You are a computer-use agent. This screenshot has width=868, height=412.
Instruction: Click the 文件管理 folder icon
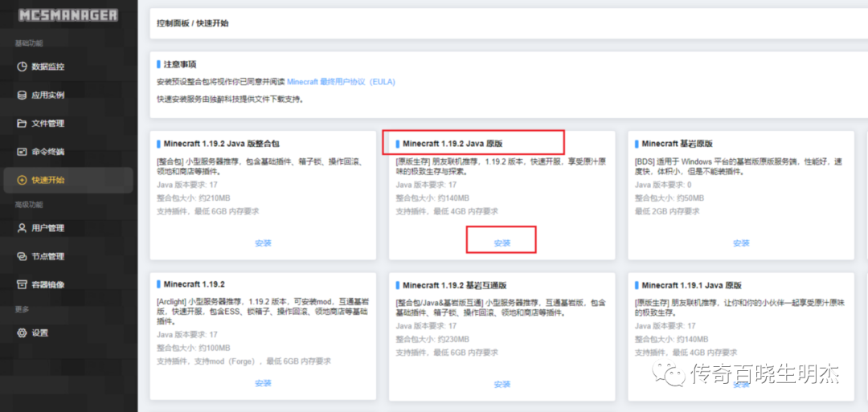[x=23, y=124]
